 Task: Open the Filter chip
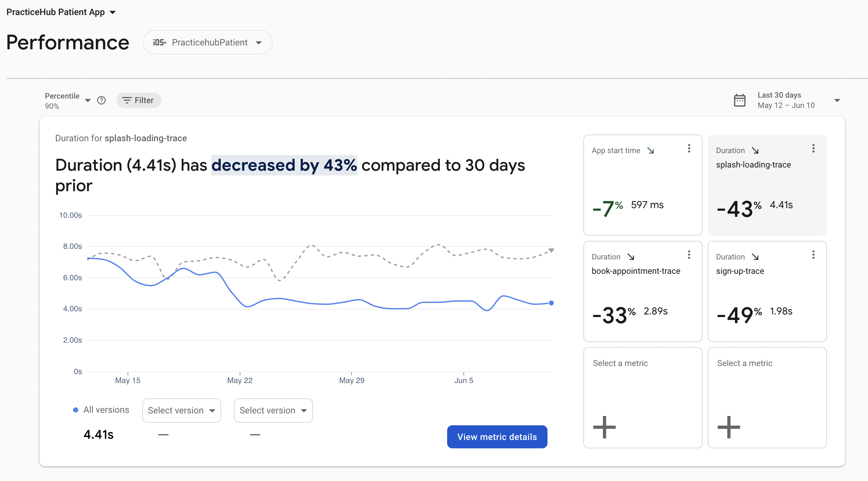[x=139, y=100]
